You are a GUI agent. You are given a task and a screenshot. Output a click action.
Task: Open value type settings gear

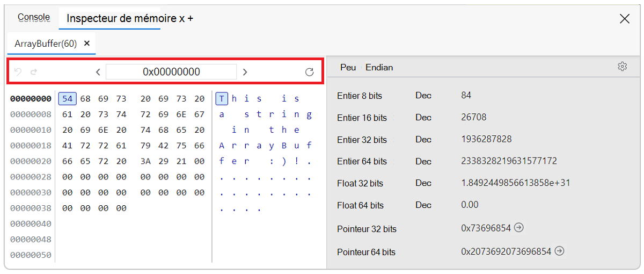(x=622, y=67)
